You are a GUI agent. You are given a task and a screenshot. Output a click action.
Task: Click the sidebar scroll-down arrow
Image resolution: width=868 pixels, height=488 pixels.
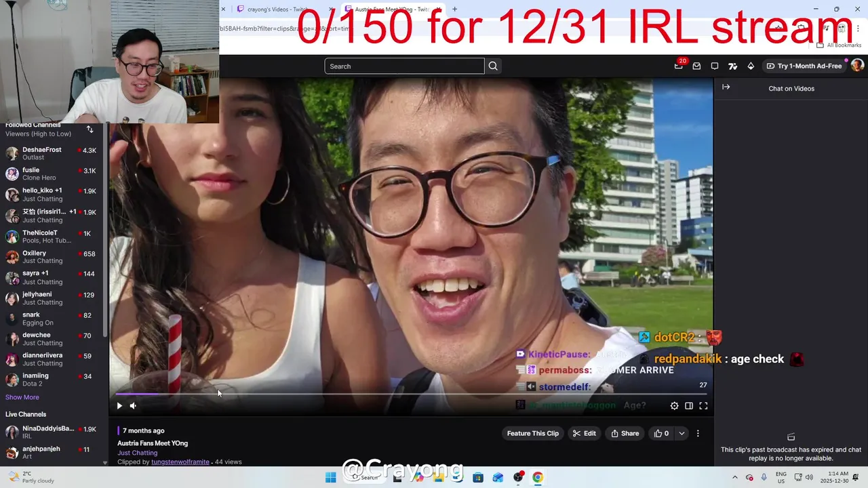(105, 463)
